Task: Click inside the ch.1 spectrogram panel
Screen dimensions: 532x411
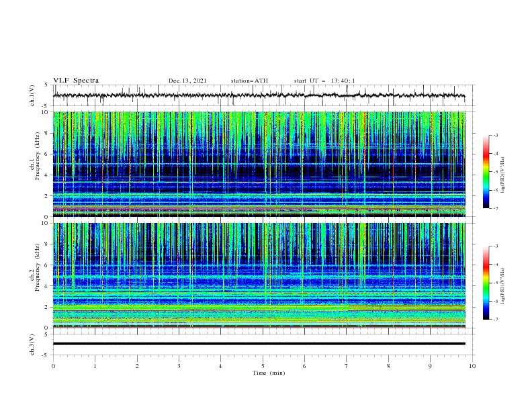Action: click(x=259, y=164)
